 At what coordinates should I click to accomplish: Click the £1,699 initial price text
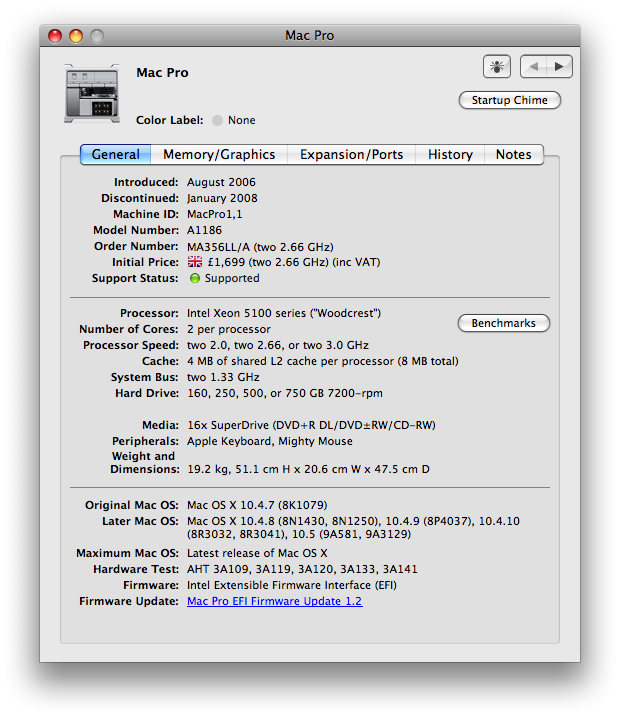point(294,262)
